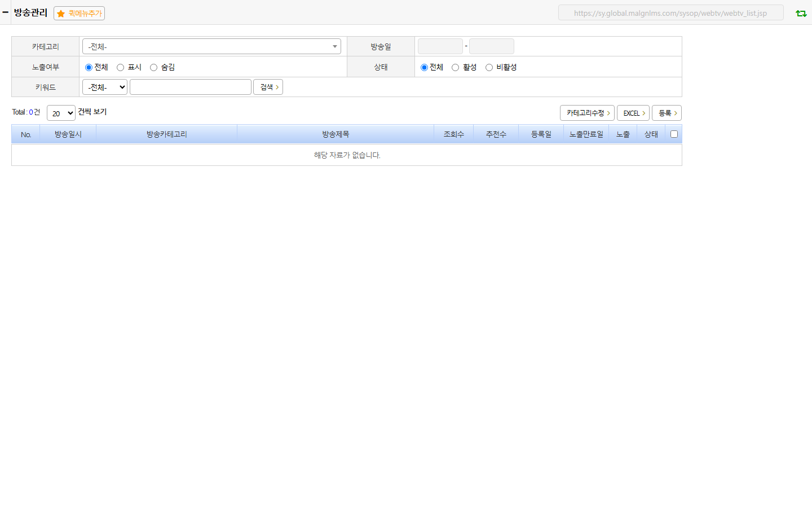The height and width of the screenshot is (508, 812).
Task: Click the 등록 register button
Action: [667, 113]
